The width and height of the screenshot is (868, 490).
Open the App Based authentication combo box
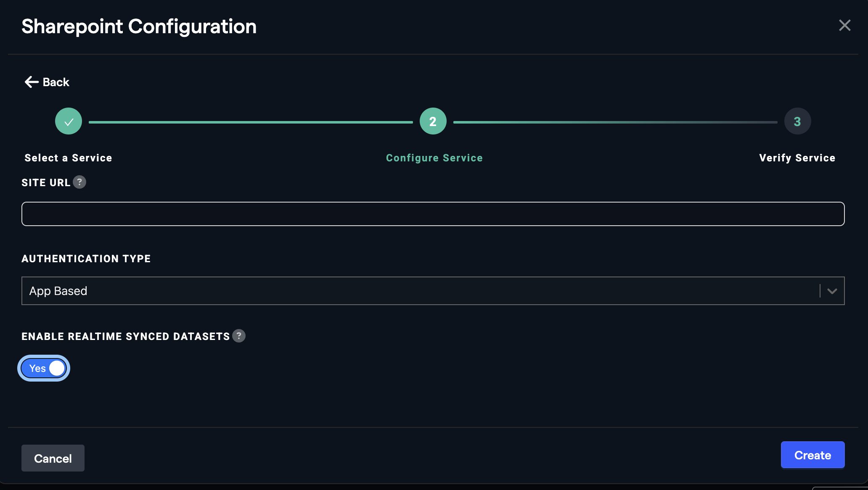[x=421, y=291]
